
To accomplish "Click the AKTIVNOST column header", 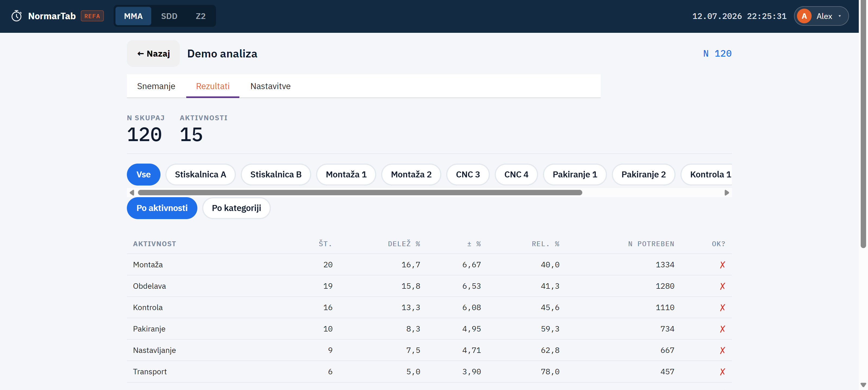I will pyautogui.click(x=154, y=244).
